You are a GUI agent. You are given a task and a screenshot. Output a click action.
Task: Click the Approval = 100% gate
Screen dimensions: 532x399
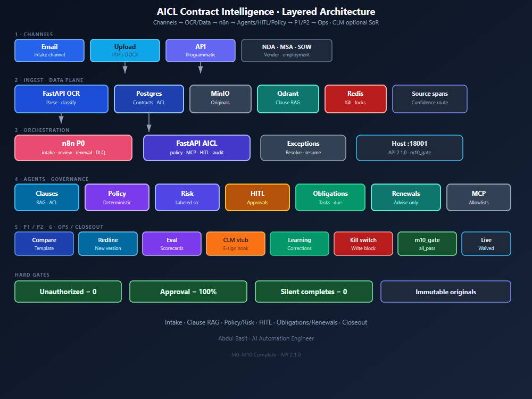[x=188, y=292]
